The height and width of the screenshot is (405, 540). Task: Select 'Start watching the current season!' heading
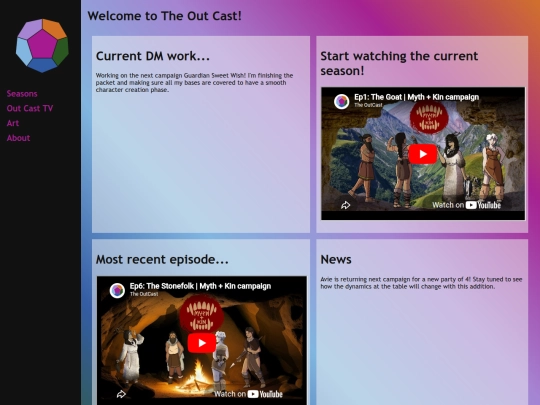tap(399, 63)
